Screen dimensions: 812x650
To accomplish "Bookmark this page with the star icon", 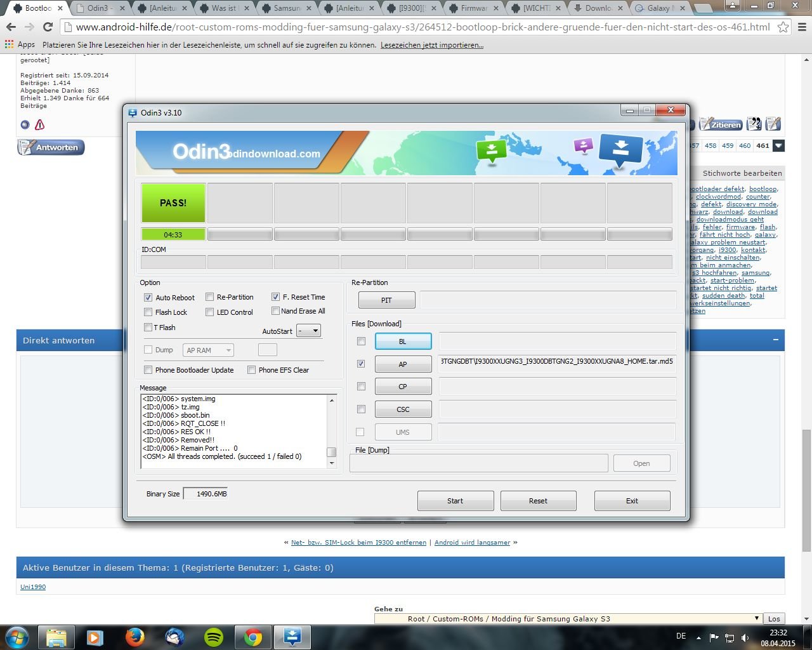I will click(x=783, y=27).
